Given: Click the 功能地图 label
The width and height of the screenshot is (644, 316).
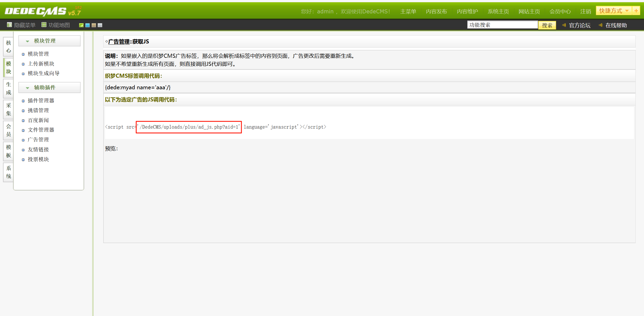Looking at the screenshot, I should 59,25.
